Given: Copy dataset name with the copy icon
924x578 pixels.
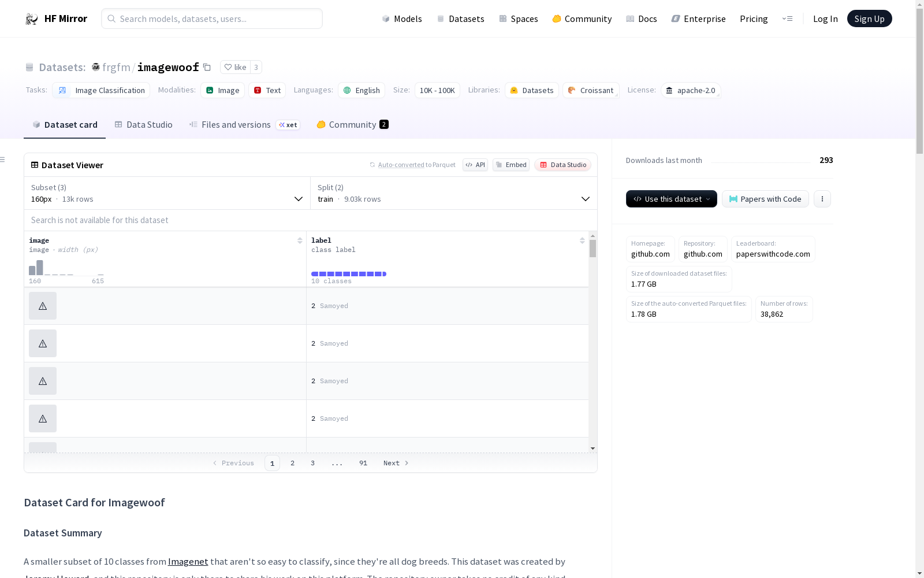Looking at the screenshot, I should (x=207, y=68).
